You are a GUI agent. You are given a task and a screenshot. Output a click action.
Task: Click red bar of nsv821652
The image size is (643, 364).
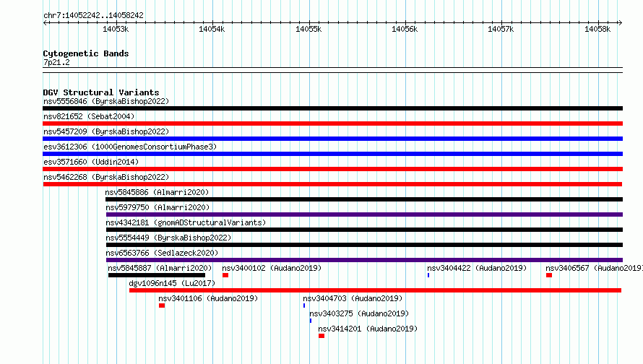tap(332, 123)
